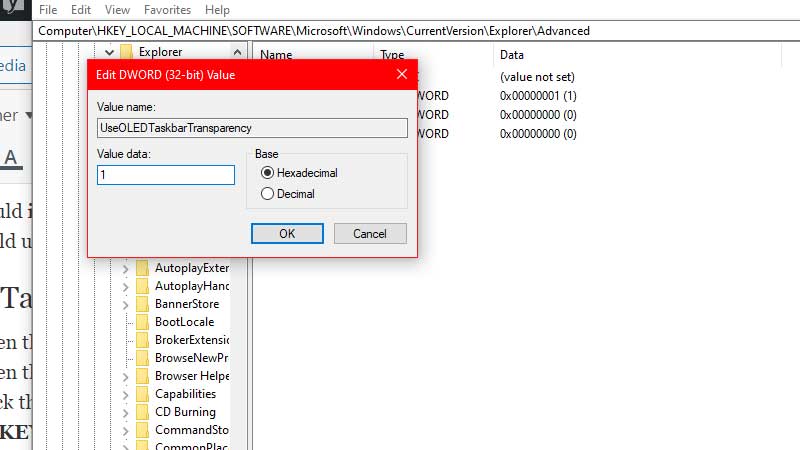The image size is (800, 450).
Task: Open the View menu
Action: coord(117,10)
